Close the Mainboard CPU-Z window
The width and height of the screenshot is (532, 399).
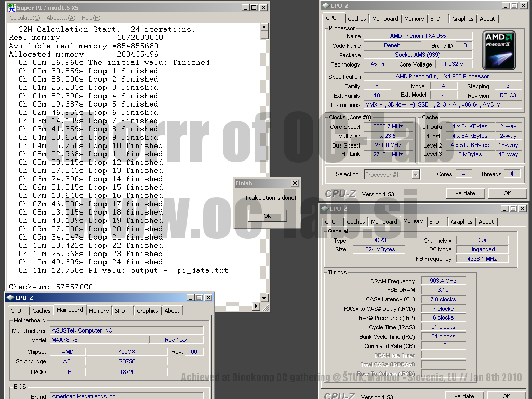[208, 298]
